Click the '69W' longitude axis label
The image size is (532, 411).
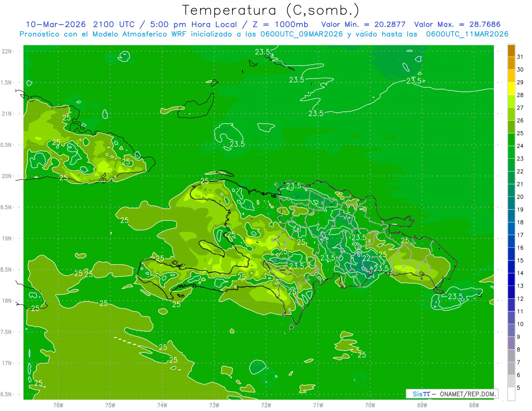pos(422,405)
